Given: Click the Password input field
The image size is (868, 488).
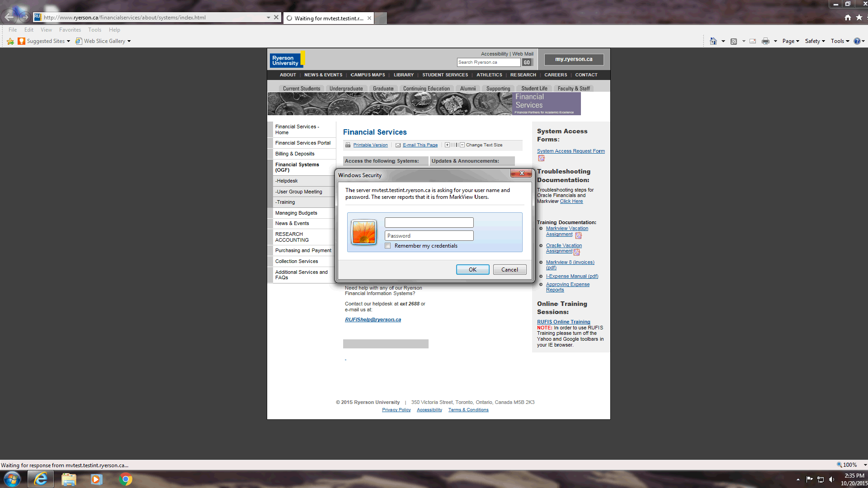Looking at the screenshot, I should [429, 236].
